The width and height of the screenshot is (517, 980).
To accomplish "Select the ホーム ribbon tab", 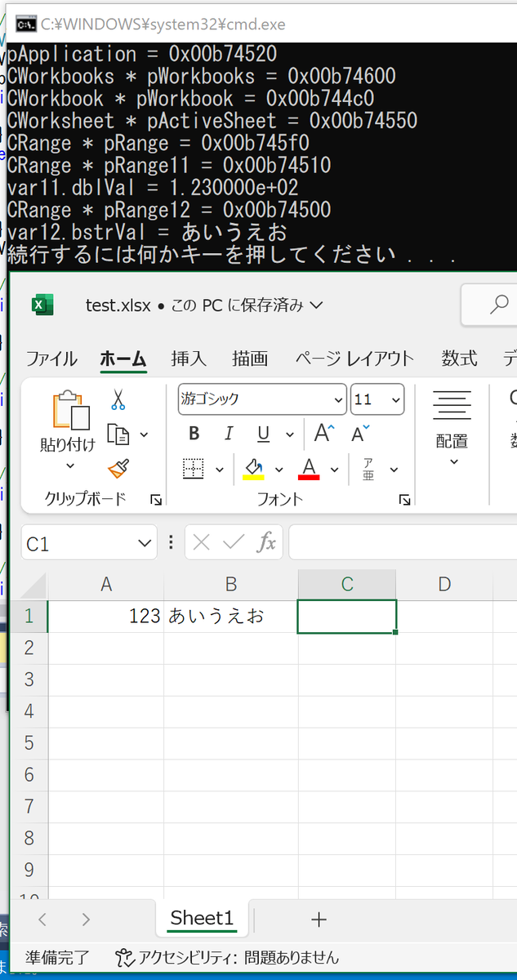I will pyautogui.click(x=123, y=359).
